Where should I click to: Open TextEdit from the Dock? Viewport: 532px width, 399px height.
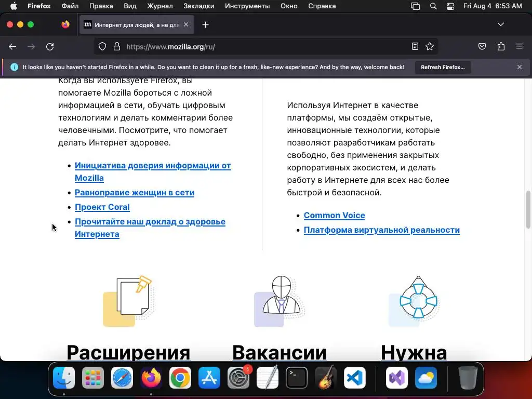point(268,378)
